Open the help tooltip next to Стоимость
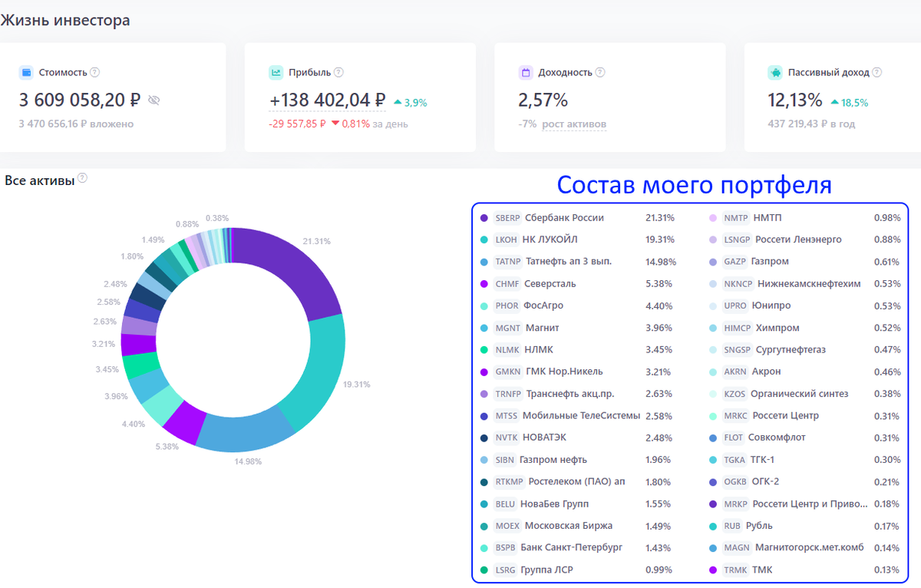The height and width of the screenshot is (588, 921). [x=95, y=72]
